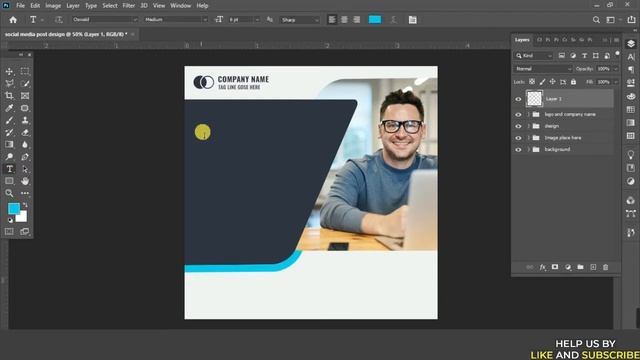The image size is (640, 360).
Task: Select the Pen tool
Action: (x=25, y=157)
